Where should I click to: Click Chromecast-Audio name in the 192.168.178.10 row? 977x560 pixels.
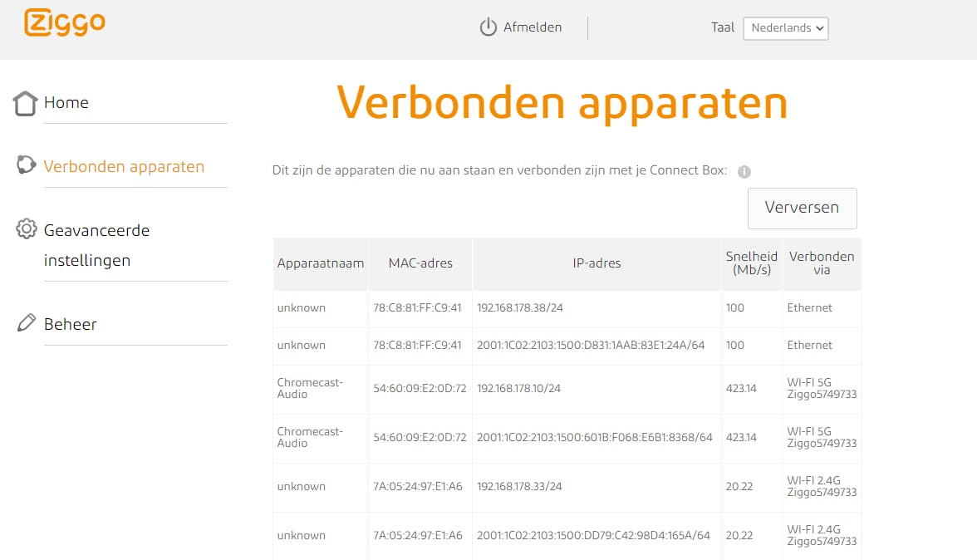point(310,388)
